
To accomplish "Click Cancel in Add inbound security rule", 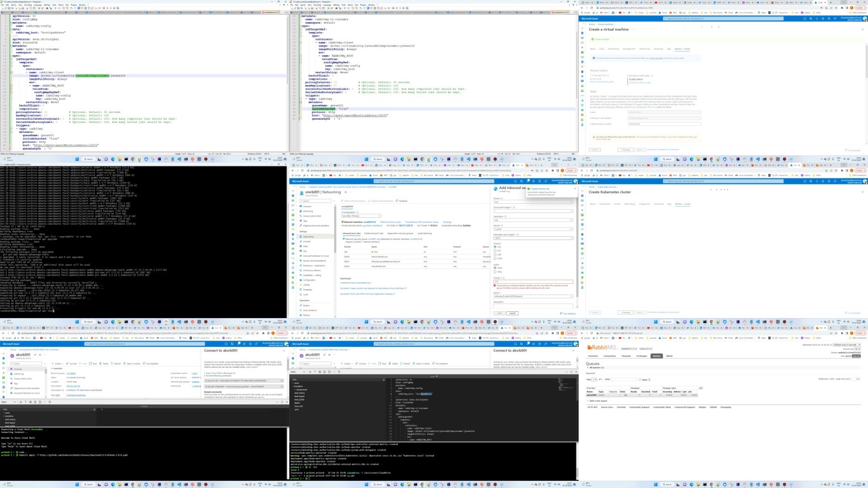I will (512, 313).
